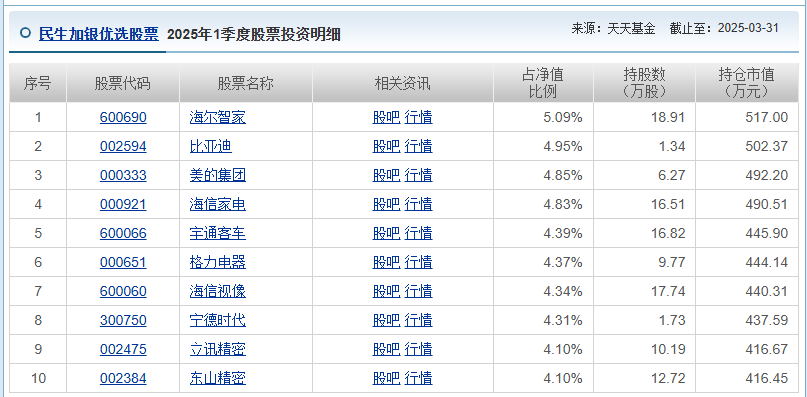
Task: Click the 股票名称 column header
Action: tap(245, 83)
